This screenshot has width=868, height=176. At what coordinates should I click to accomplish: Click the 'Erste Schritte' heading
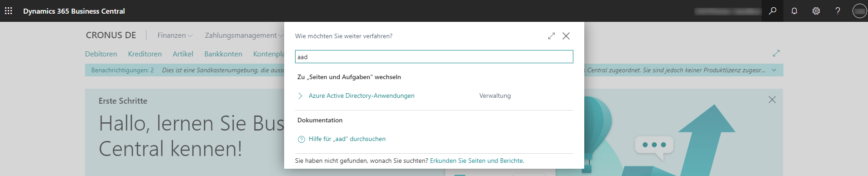pos(123,101)
